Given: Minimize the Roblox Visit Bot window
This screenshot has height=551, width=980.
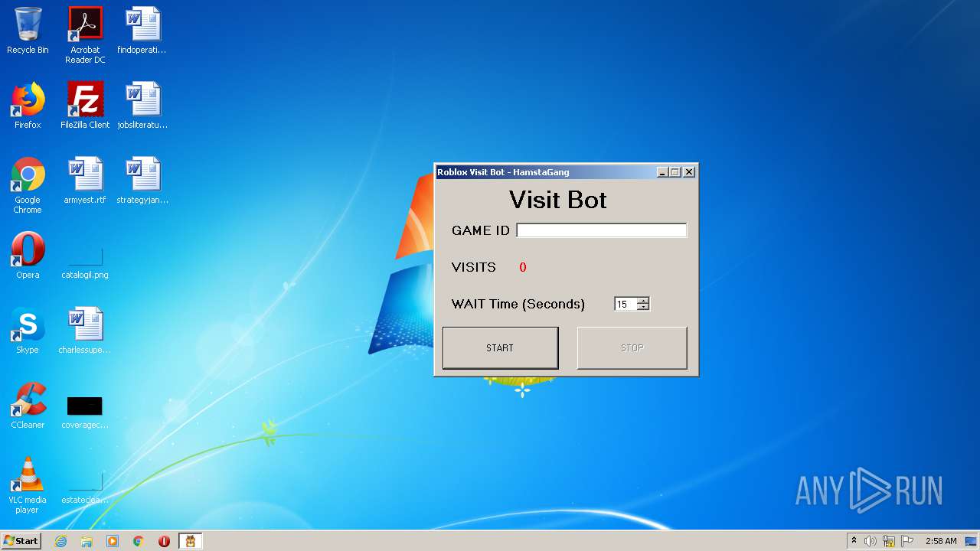Looking at the screenshot, I should click(x=663, y=172).
